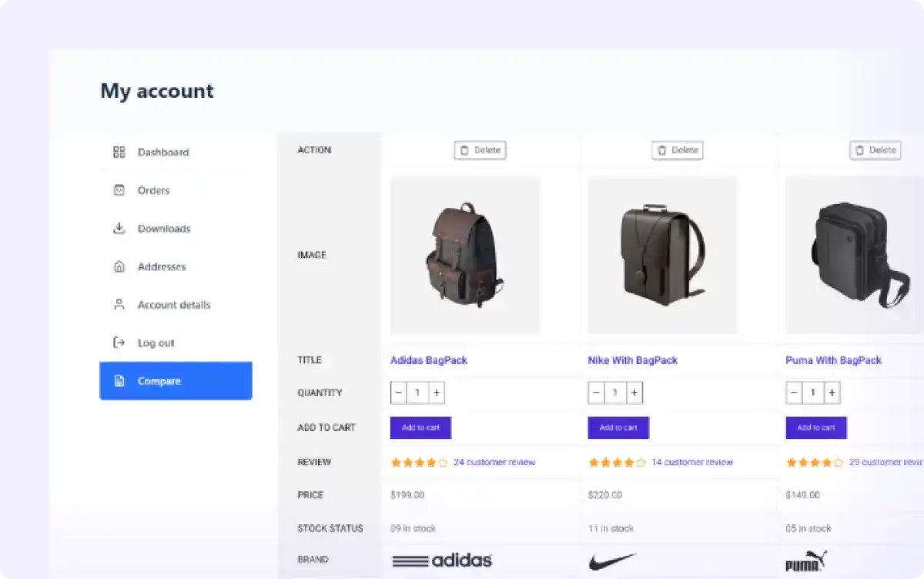Viewport: 924px width, 579px height.
Task: Click the Compare document icon in sidebar
Action: pyautogui.click(x=119, y=380)
